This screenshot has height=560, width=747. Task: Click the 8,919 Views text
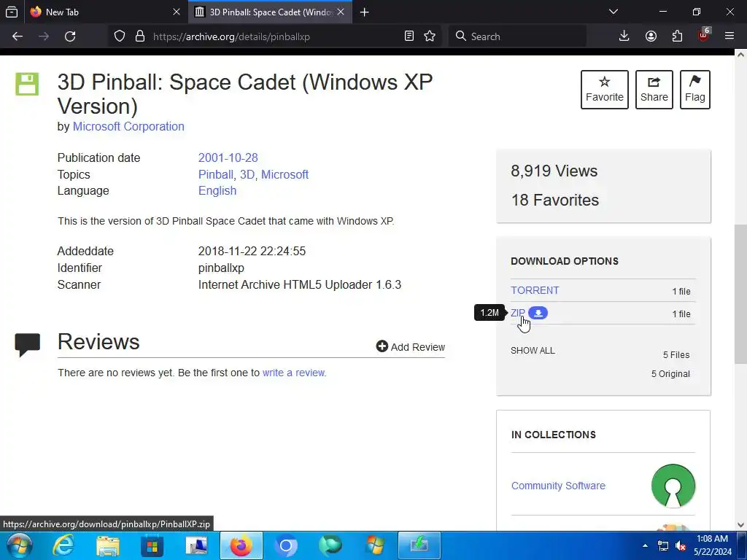(554, 171)
